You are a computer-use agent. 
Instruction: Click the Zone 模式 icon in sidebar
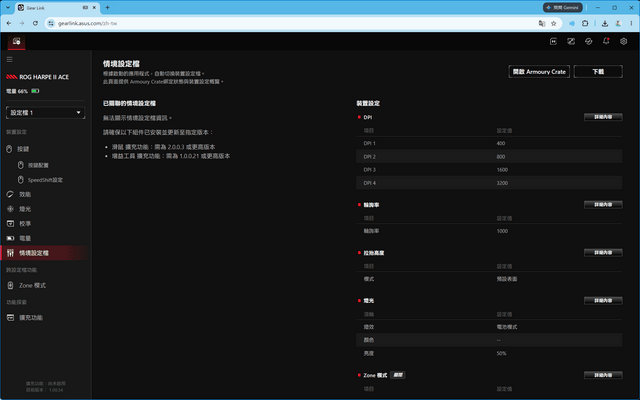10,286
